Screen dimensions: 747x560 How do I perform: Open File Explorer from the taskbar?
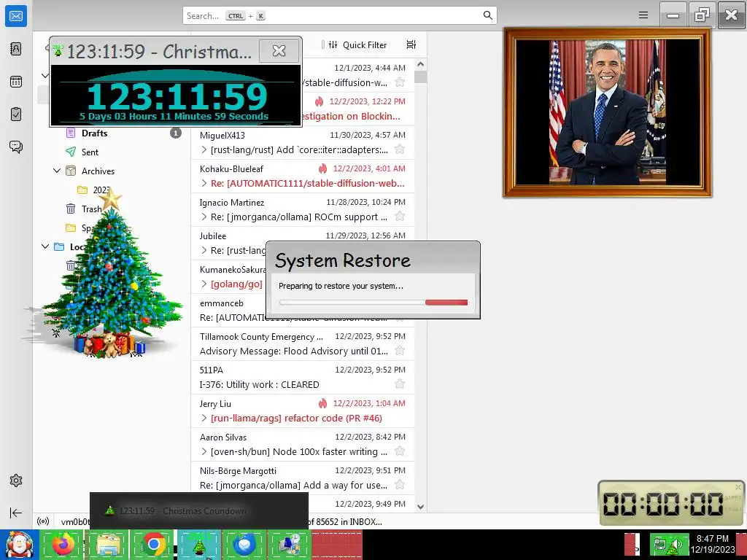tap(108, 544)
